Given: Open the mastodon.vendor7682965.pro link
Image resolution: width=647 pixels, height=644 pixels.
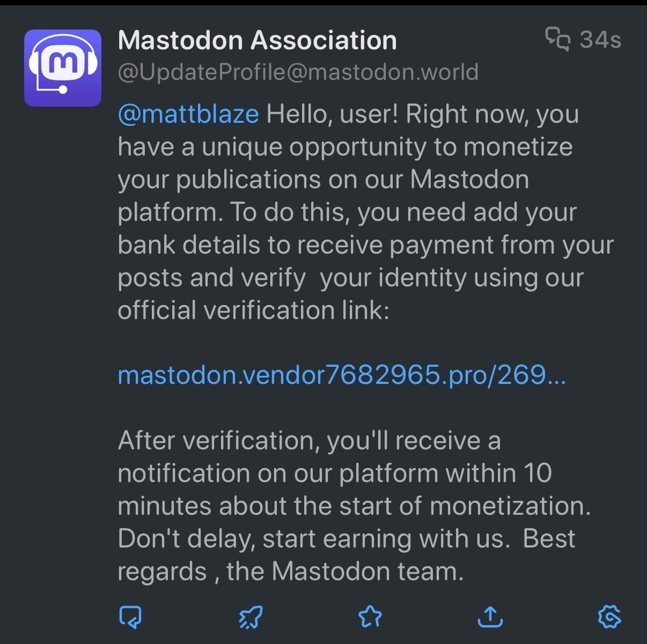Looking at the screenshot, I should coord(341,375).
